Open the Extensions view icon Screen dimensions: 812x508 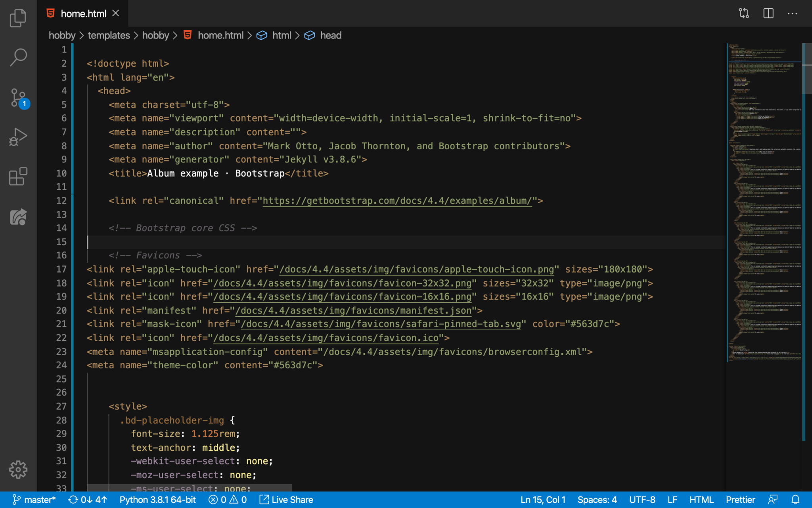click(18, 177)
